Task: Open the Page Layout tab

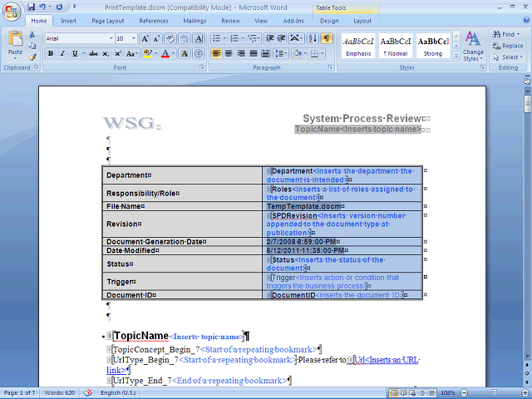Action: (108, 21)
